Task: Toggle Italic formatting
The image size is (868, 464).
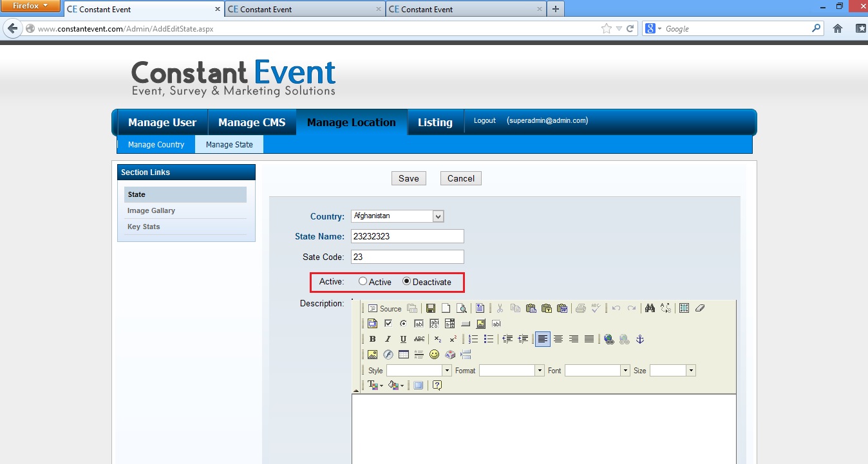Action: (x=388, y=339)
